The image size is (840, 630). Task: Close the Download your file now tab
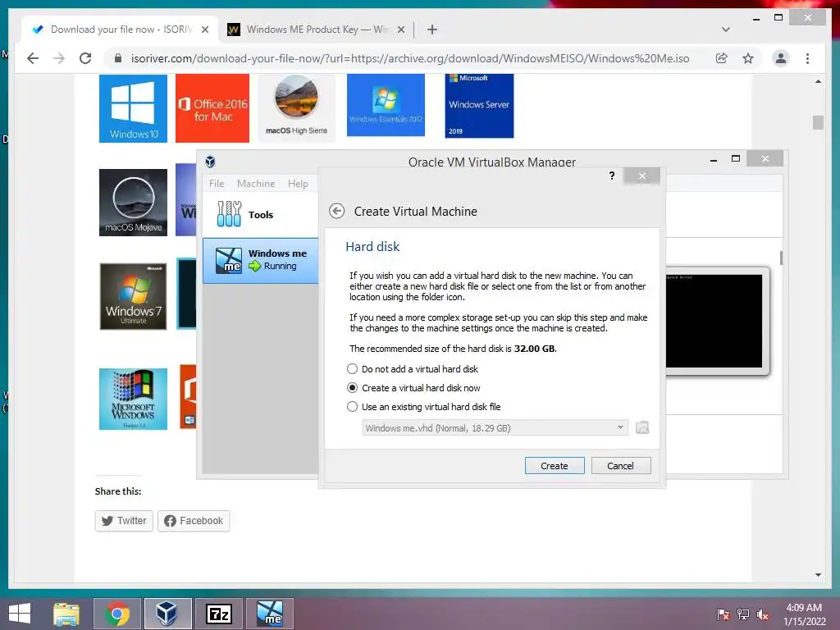point(204,30)
